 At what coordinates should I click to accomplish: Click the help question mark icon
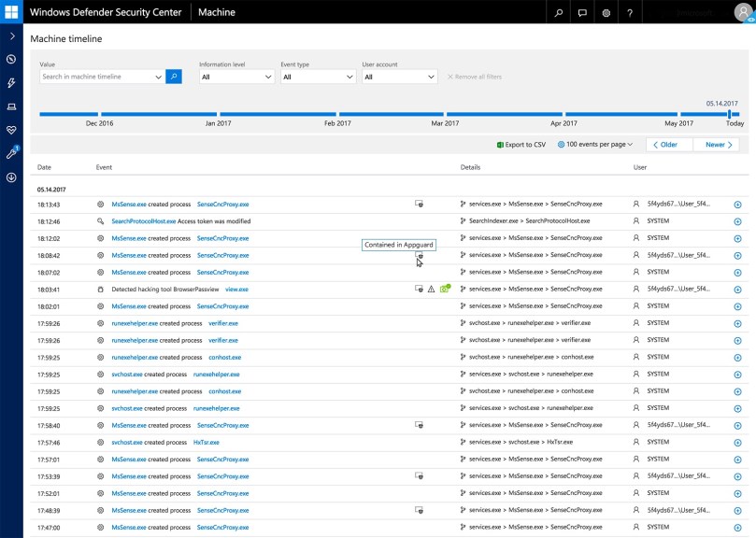[x=630, y=13]
